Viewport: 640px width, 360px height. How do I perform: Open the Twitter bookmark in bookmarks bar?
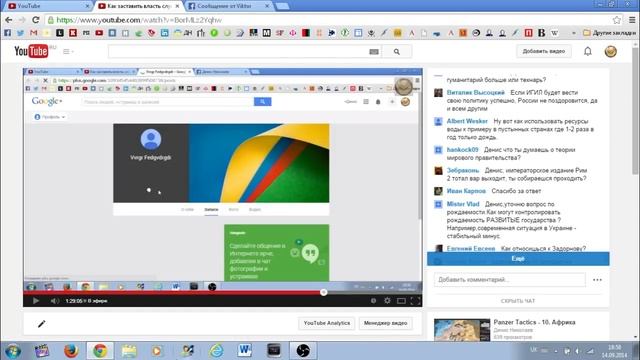click(20, 33)
